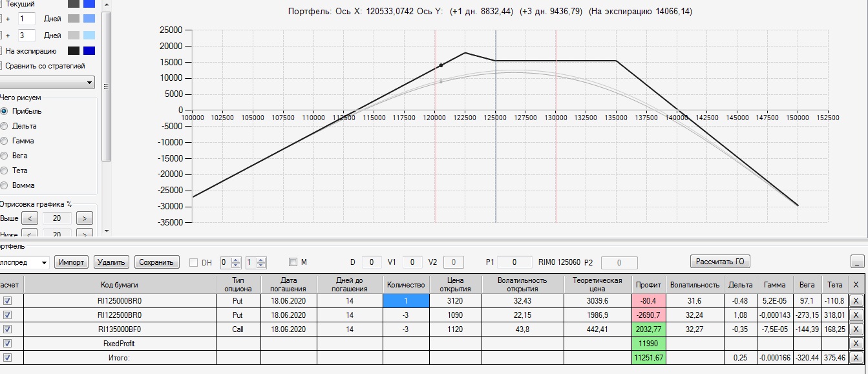
Task: Click the D input field
Action: point(372,262)
